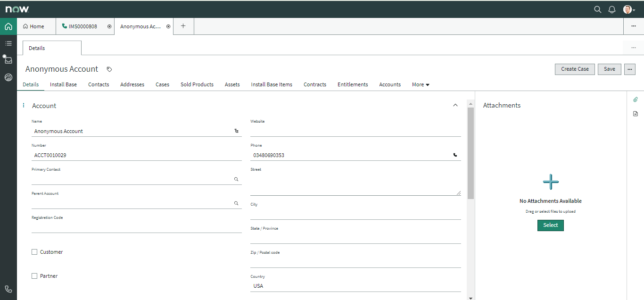
Task: Open the inbox icon in left sidebar
Action: [8, 60]
